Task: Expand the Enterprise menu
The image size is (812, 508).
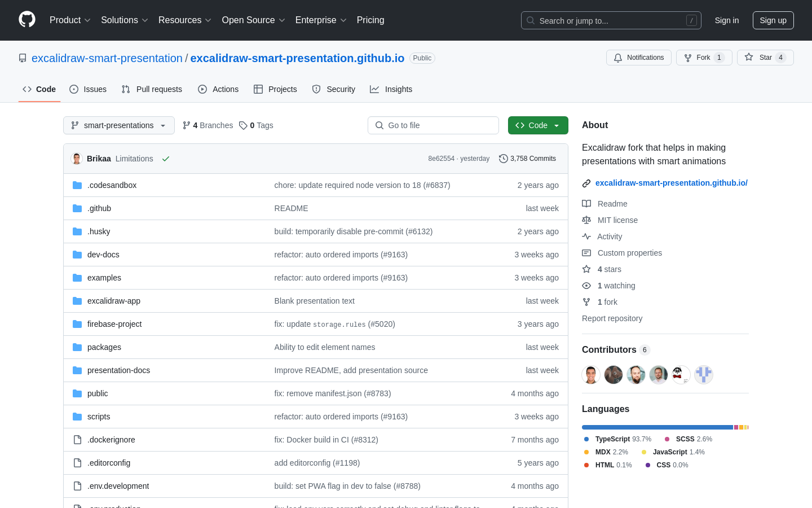Action: pos(321,20)
